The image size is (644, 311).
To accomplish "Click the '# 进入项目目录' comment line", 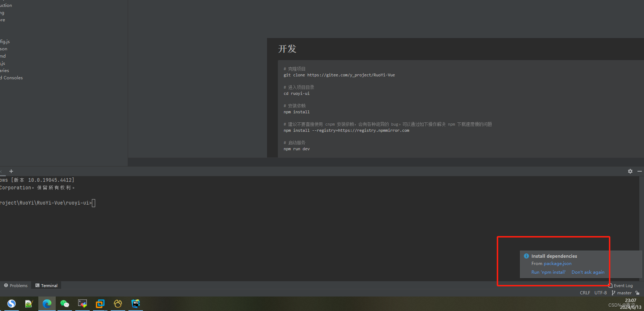I will point(299,87).
